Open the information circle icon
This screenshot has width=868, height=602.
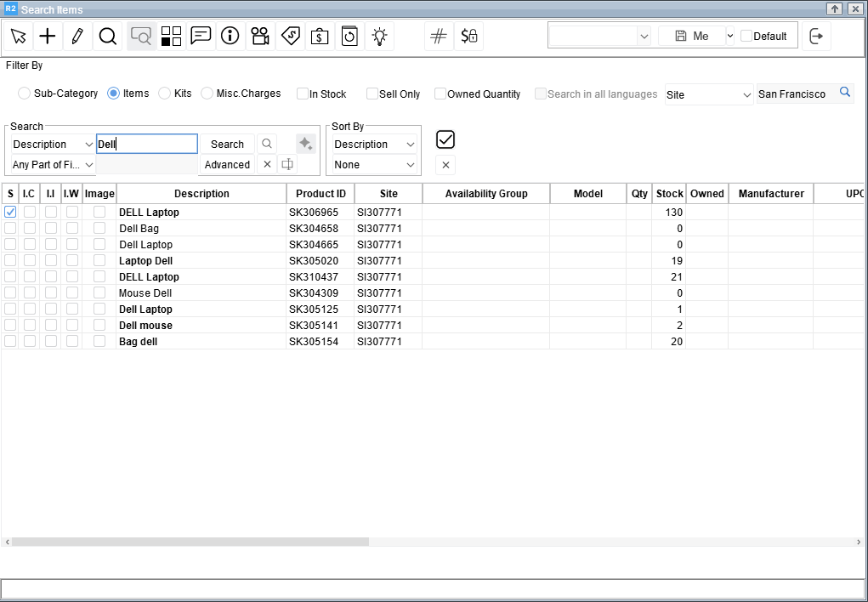tap(230, 36)
